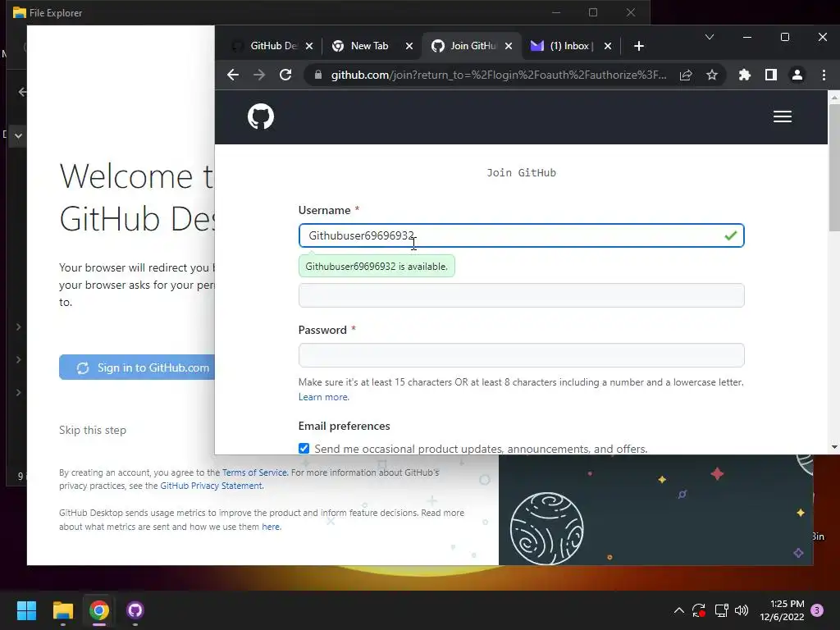Toggle Chrome's side panel icon
Viewport: 840px width, 630px height.
[771, 75]
